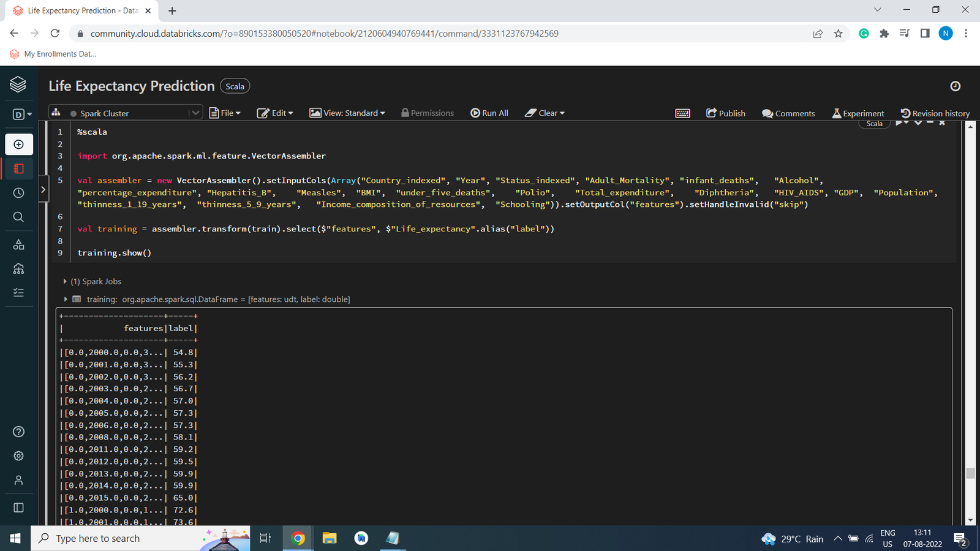Image resolution: width=980 pixels, height=551 pixels.
Task: Open the Settings gear in the sidebar
Action: tap(19, 456)
